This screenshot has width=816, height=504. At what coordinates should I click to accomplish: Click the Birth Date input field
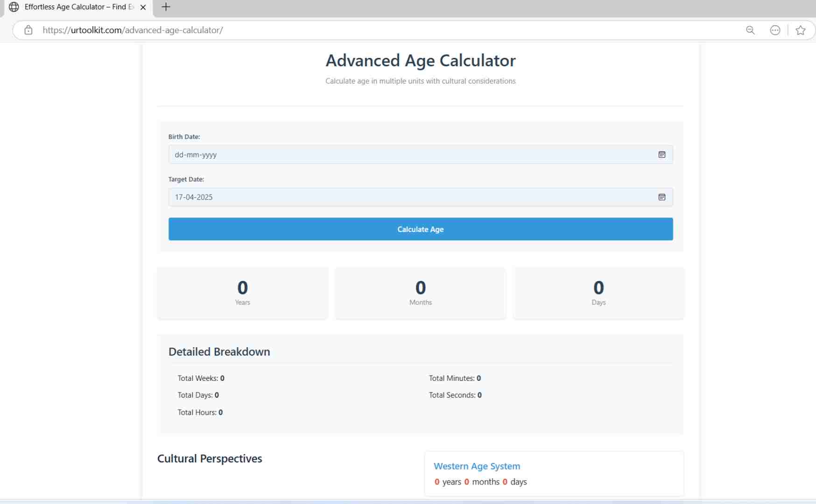click(411, 154)
